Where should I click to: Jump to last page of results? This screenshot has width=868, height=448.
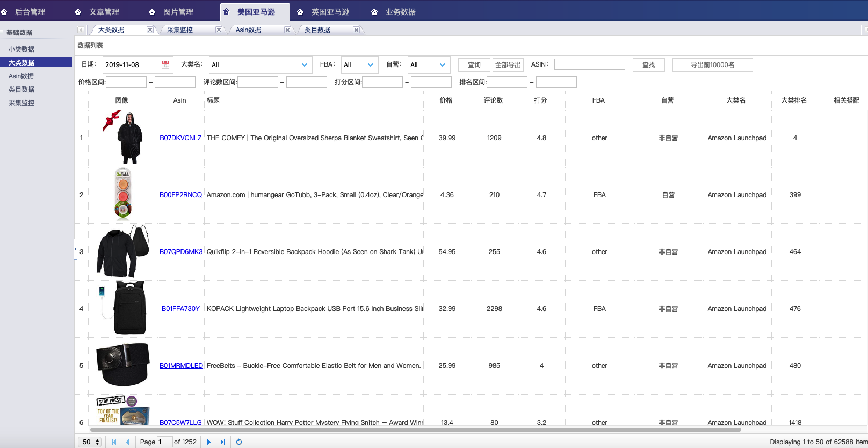click(x=223, y=442)
